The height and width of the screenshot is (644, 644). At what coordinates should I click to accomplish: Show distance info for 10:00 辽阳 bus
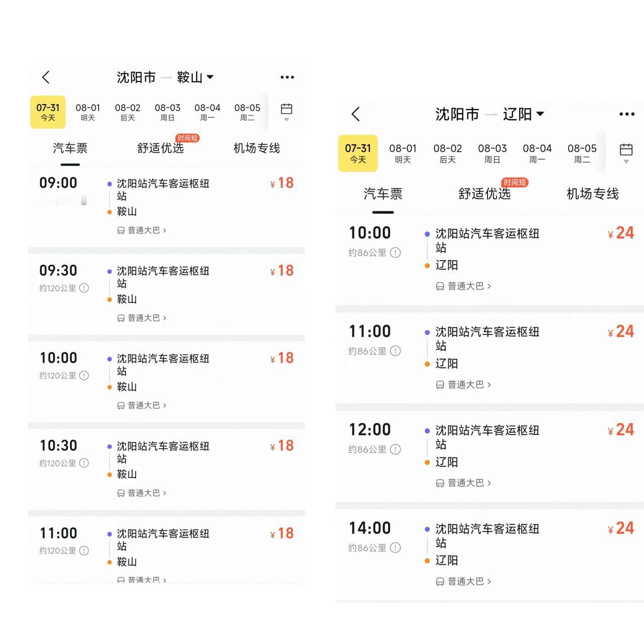coord(395,253)
